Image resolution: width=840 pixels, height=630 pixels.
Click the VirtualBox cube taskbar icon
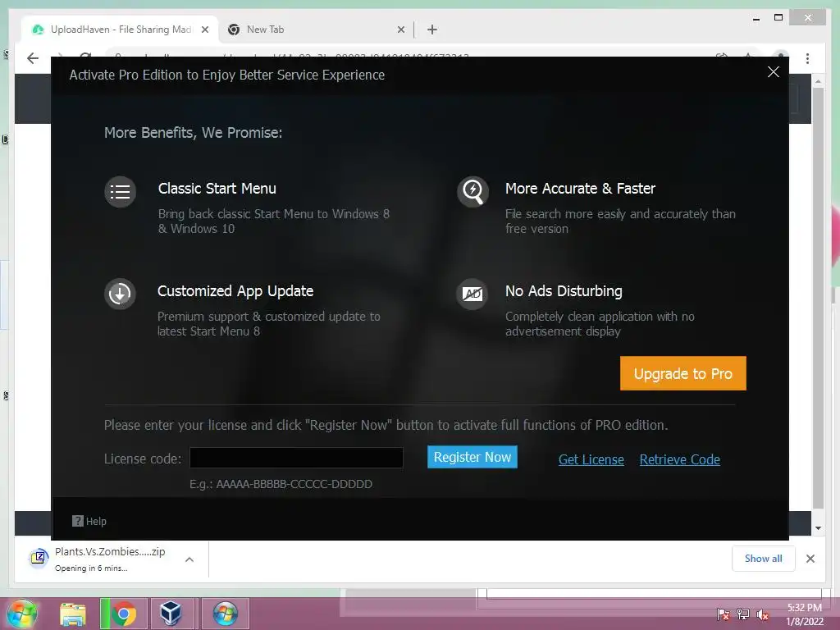(x=171, y=614)
